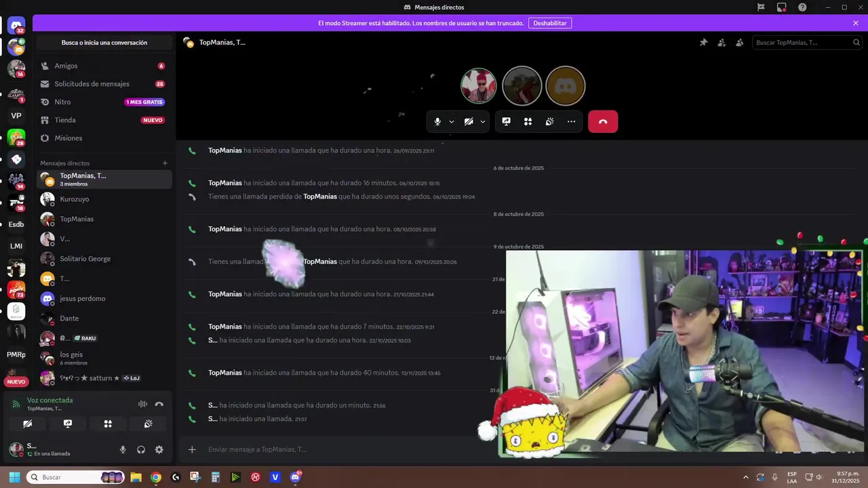The image size is (868, 488).
Task: Disconnect from voice in Voz conectada panel
Action: [x=159, y=404]
